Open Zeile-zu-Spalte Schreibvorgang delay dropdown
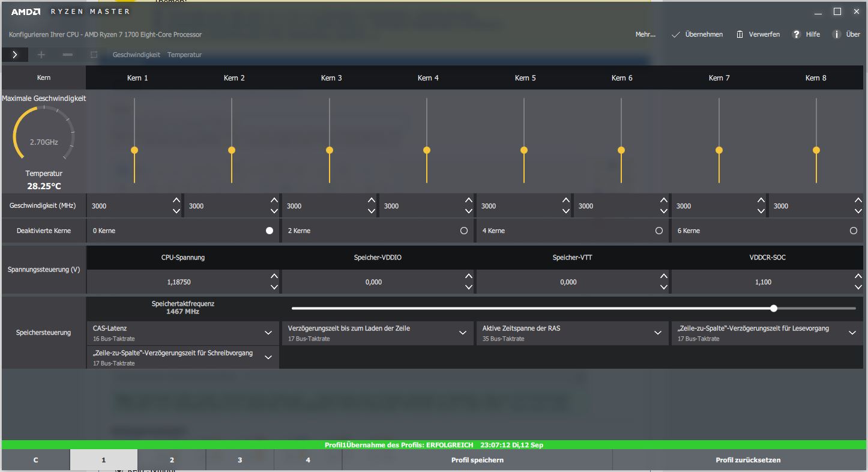Image resolution: width=868 pixels, height=472 pixels. [x=183, y=357]
